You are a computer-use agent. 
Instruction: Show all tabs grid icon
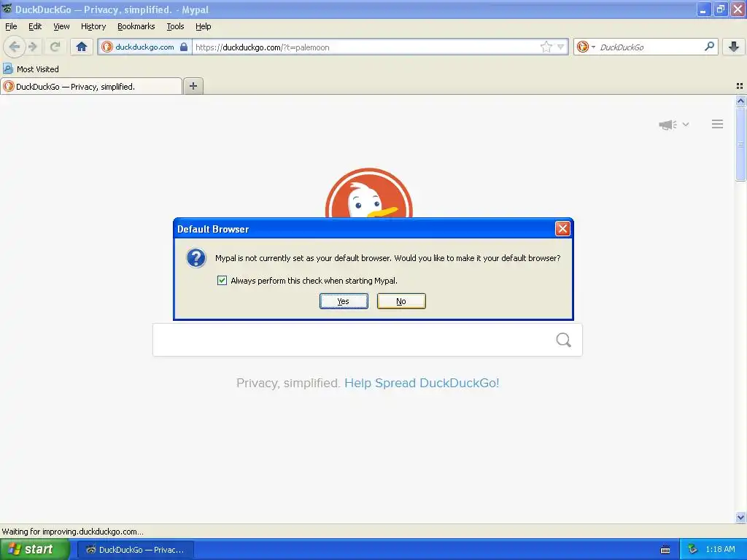click(x=740, y=86)
